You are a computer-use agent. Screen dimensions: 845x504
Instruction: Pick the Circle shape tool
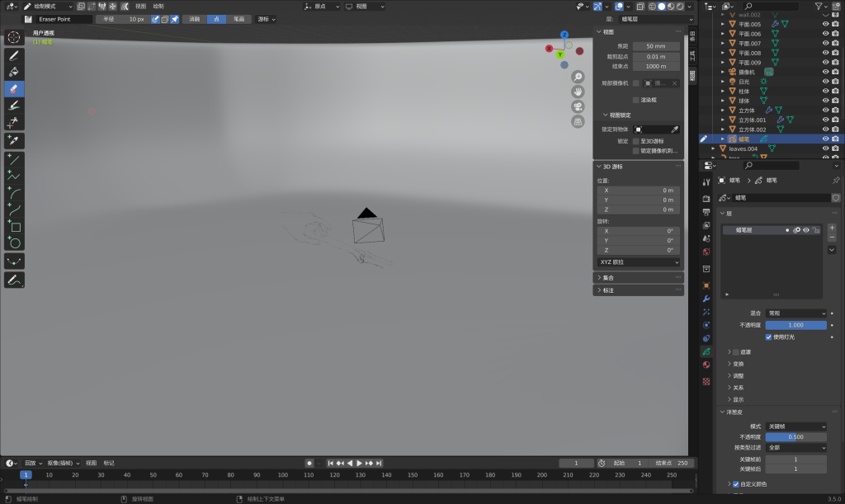point(15,243)
